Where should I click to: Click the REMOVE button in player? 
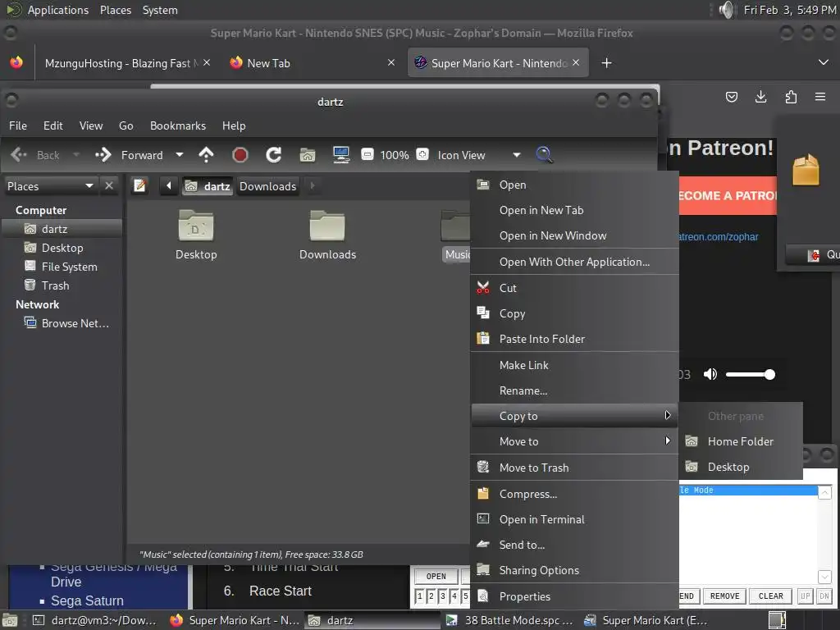click(724, 596)
